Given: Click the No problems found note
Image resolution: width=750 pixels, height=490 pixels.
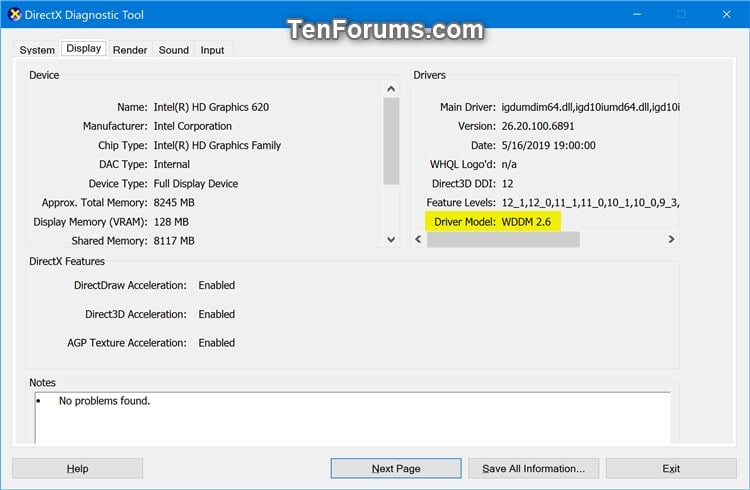Looking at the screenshot, I should click(x=104, y=401).
